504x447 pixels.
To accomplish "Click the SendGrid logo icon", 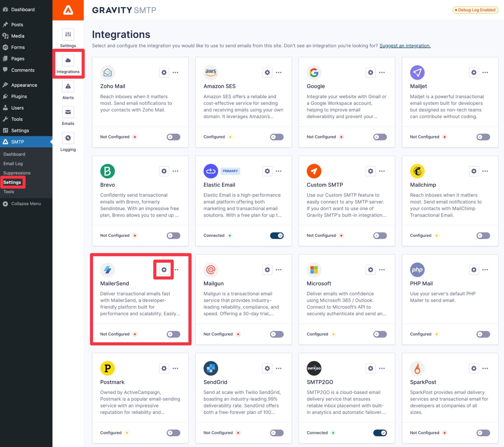I will (211, 368).
